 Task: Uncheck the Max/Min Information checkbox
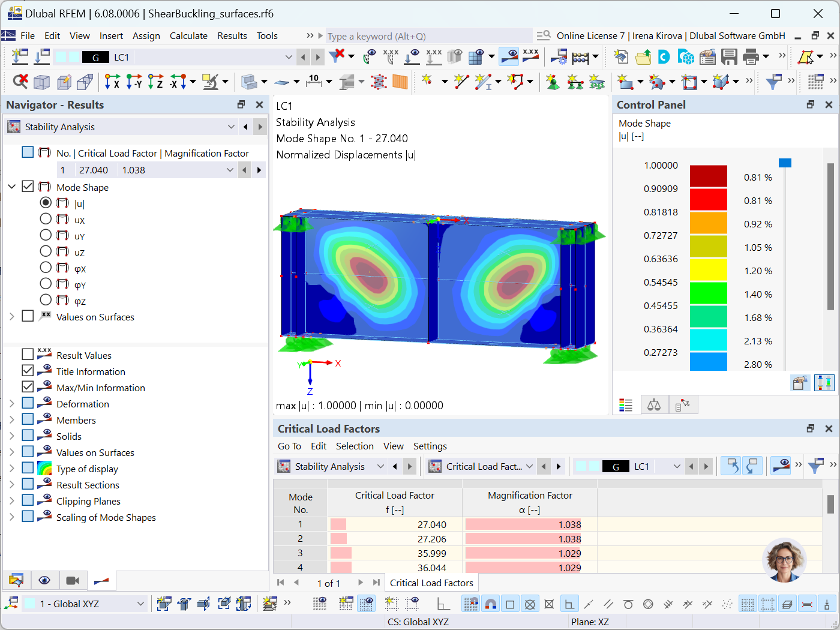click(28, 387)
